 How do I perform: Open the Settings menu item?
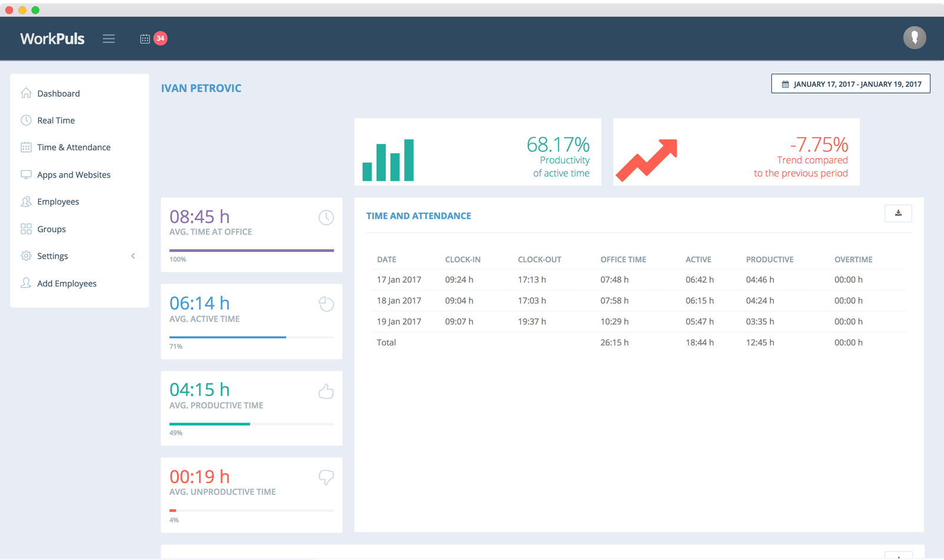click(x=53, y=256)
